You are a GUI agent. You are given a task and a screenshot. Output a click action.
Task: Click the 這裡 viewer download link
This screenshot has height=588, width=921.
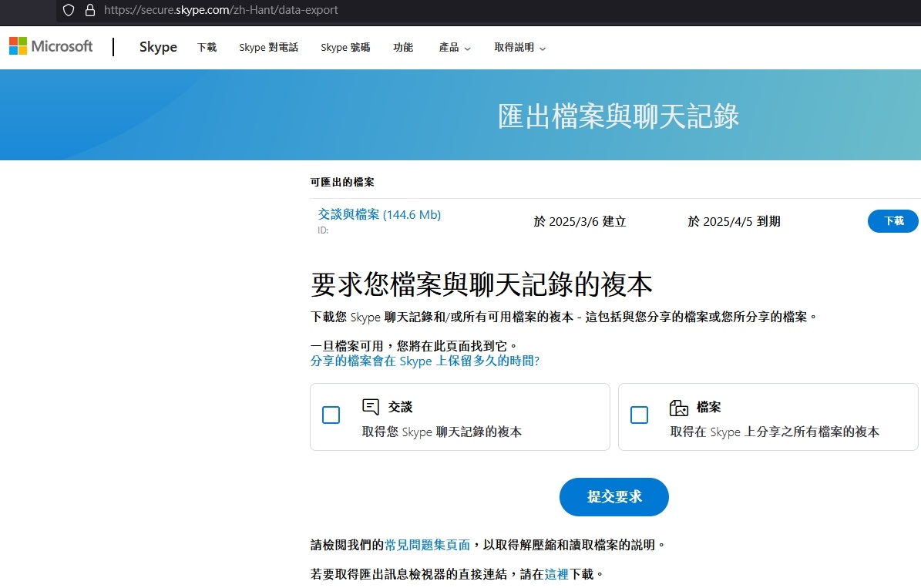556,574
